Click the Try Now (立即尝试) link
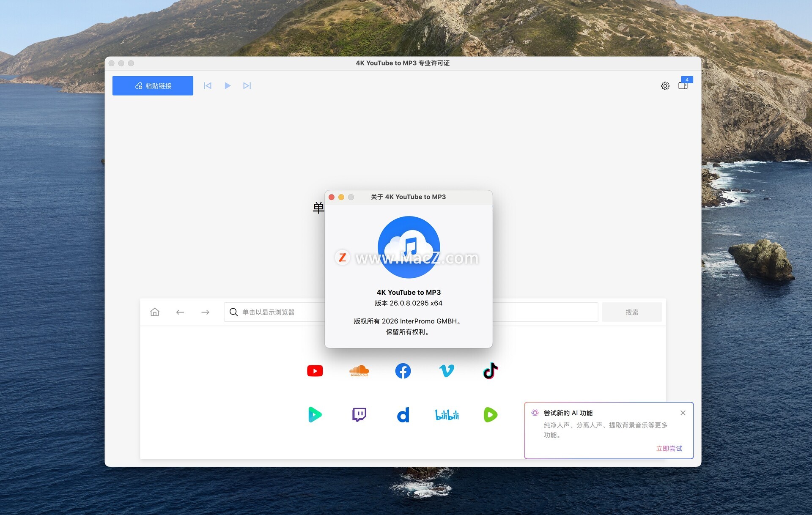The image size is (812, 515). (x=669, y=448)
